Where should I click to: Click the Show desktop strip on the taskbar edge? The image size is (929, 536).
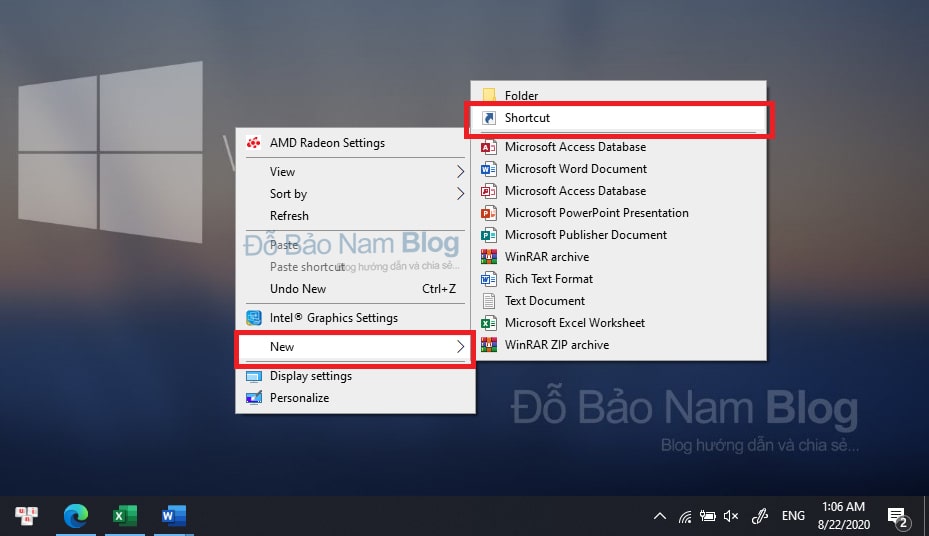click(x=925, y=516)
